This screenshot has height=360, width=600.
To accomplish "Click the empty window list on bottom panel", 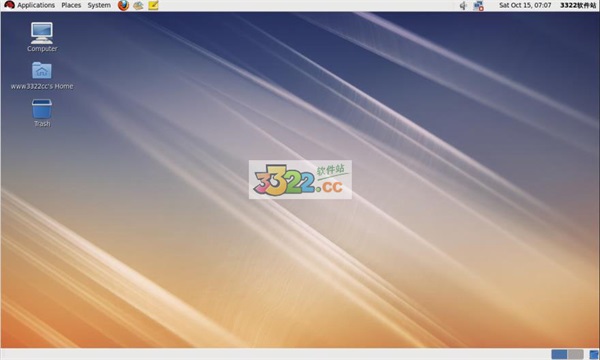I will click(x=276, y=354).
